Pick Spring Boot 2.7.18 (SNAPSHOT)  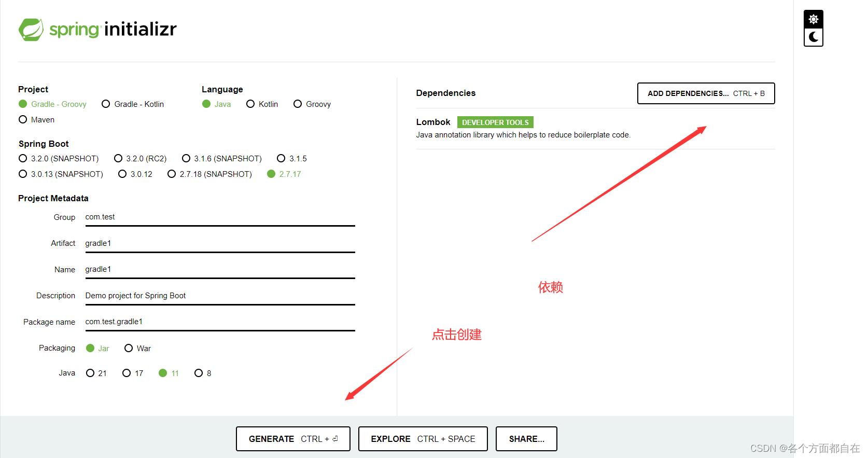click(210, 174)
